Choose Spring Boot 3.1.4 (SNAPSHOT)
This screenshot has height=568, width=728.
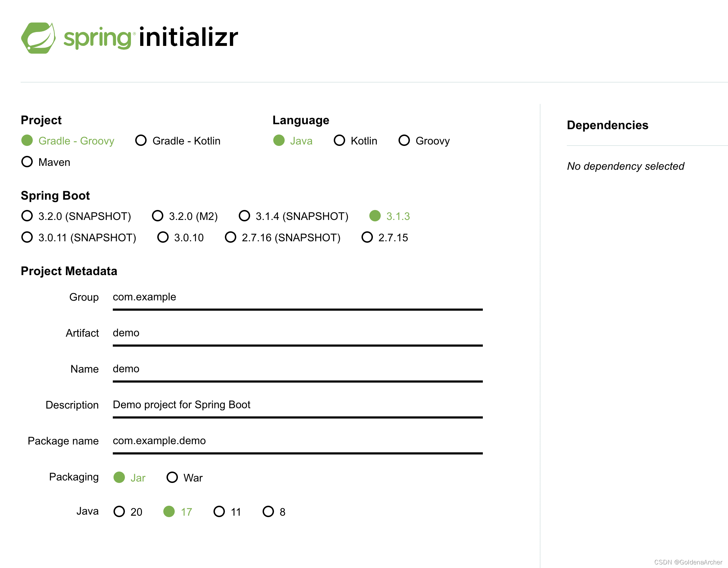coord(294,216)
